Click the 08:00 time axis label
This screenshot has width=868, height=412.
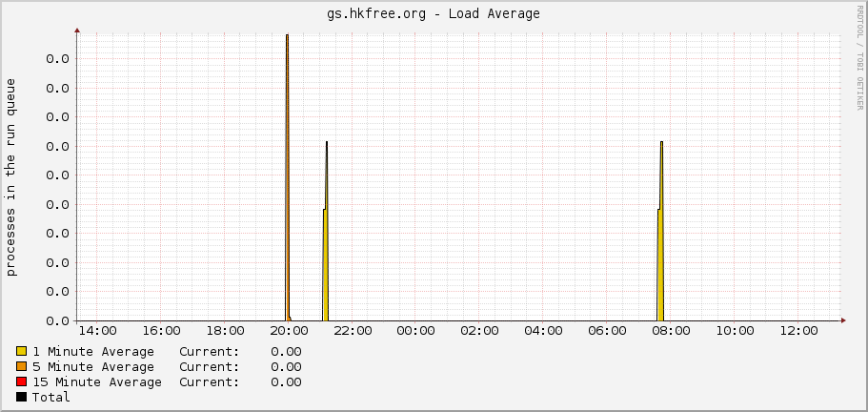671,331
